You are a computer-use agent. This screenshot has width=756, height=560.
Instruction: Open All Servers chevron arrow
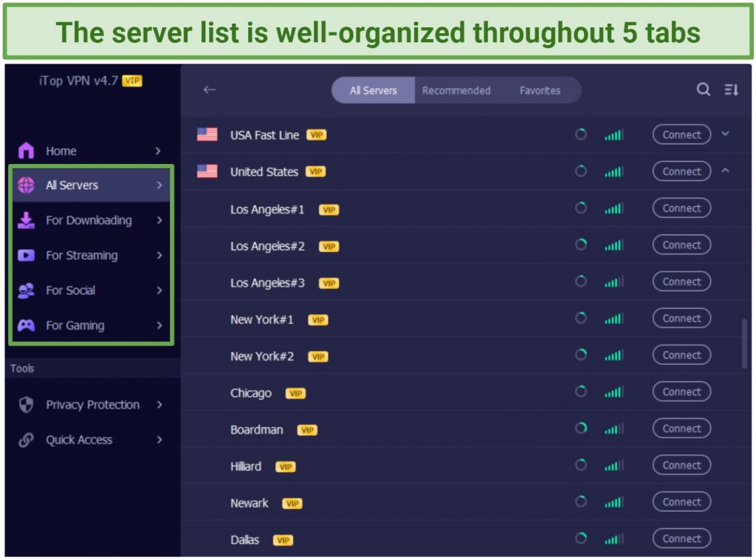click(x=159, y=185)
